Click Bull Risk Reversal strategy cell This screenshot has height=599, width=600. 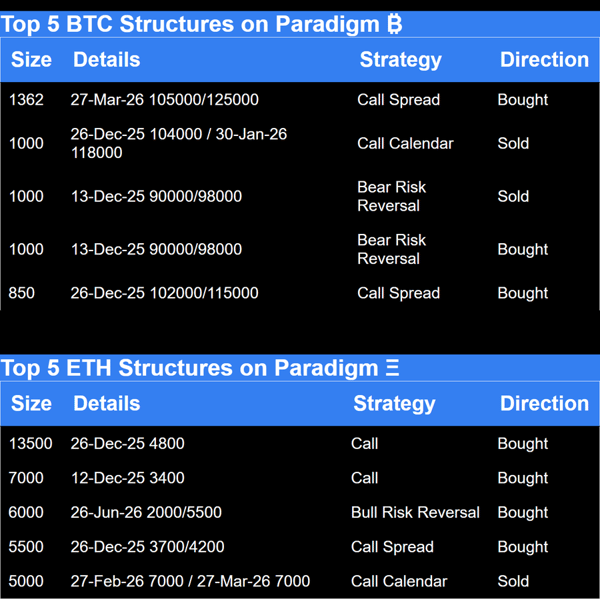coord(415,512)
